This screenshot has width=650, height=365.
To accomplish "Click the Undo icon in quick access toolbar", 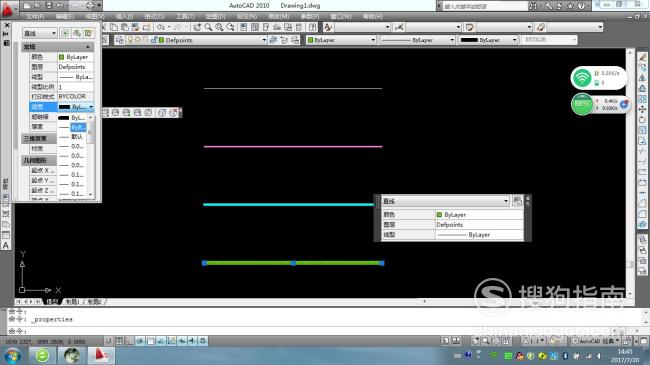I will (61, 6).
